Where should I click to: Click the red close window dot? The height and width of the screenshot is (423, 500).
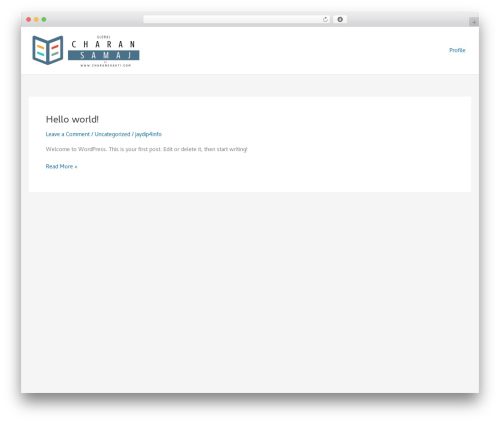tap(29, 19)
